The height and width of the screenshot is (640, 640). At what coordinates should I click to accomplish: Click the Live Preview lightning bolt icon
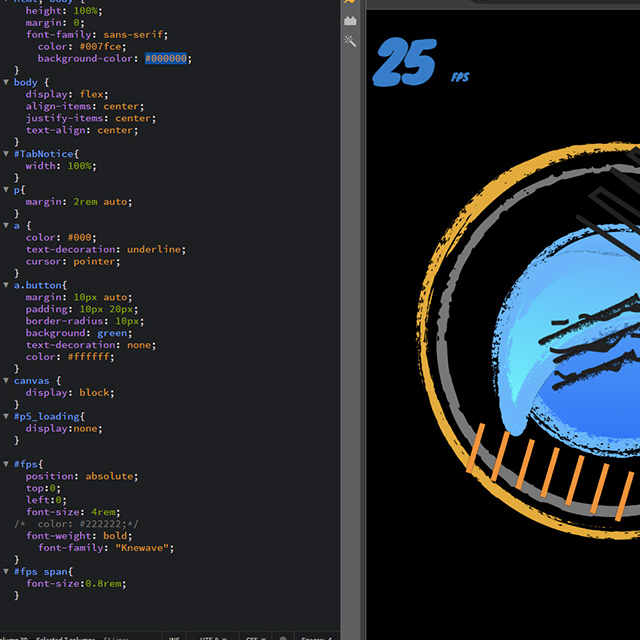(x=350, y=3)
